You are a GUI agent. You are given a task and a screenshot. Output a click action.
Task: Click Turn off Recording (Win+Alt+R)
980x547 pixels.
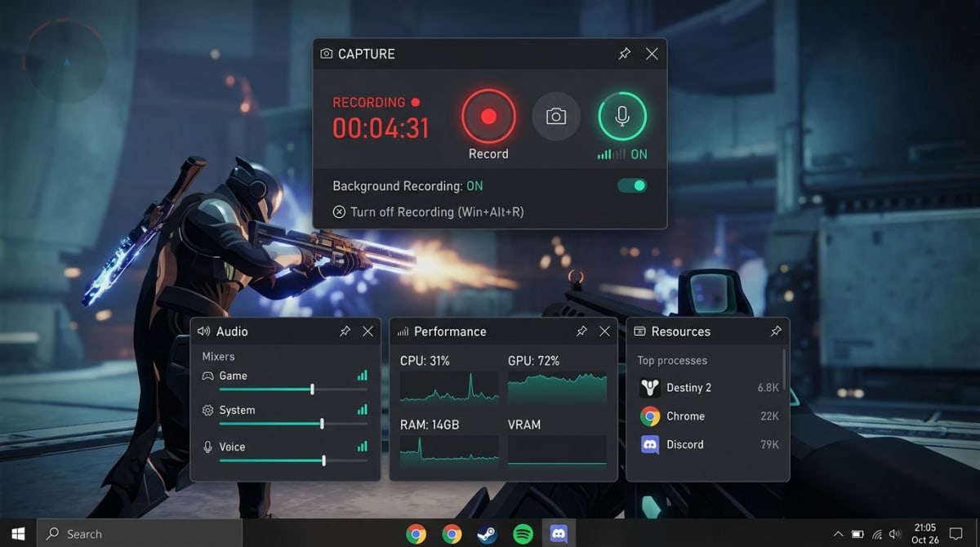pyautogui.click(x=429, y=211)
